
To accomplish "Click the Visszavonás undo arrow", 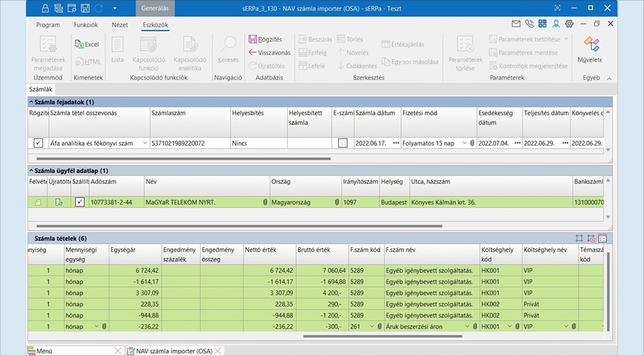I will click(x=253, y=52).
